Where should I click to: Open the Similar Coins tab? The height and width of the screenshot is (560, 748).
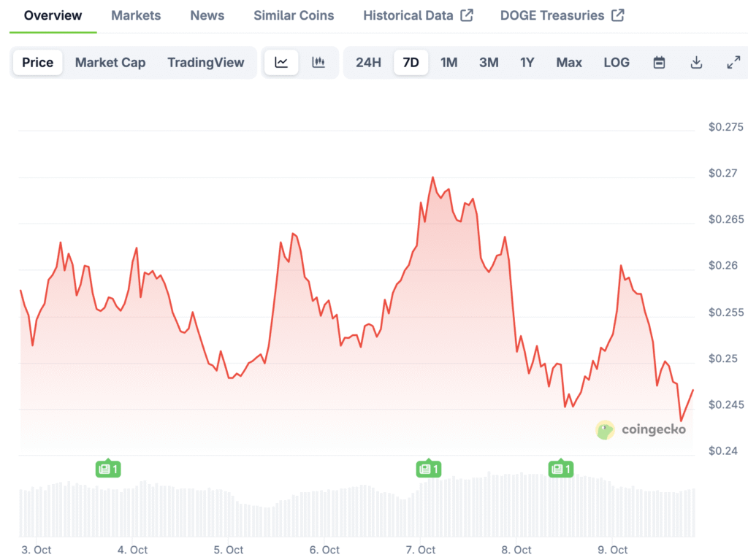tap(294, 15)
